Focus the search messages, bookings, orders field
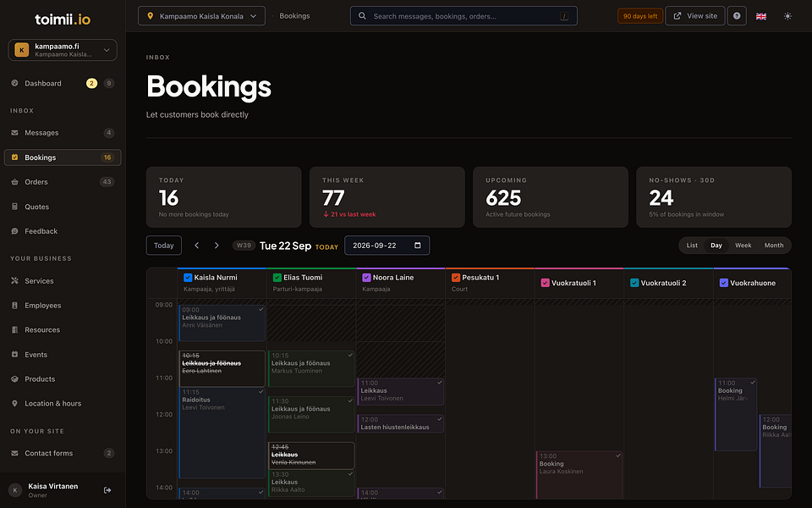The image size is (812, 508). (464, 16)
